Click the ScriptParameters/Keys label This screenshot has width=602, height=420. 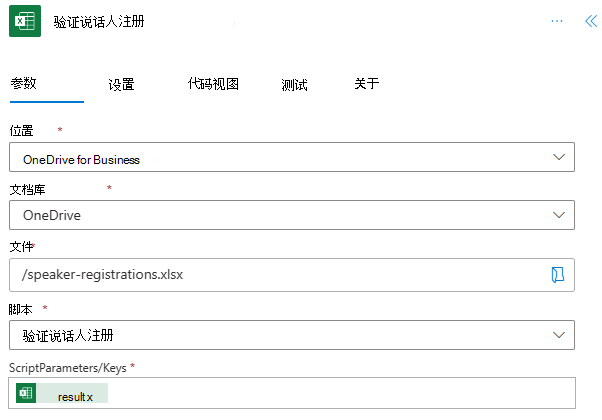[x=68, y=368]
